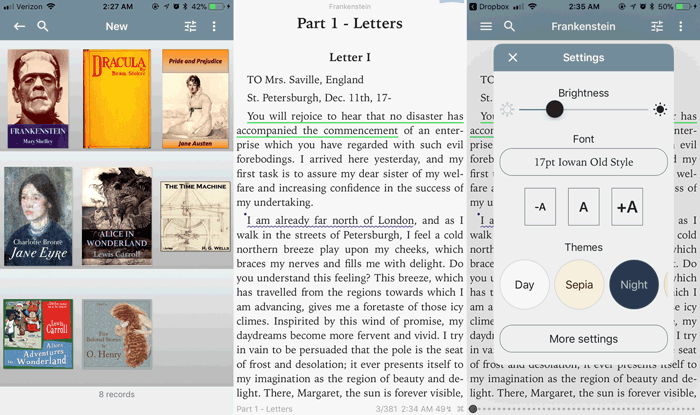Tap the 'New' title in library header
Screen dimensions: 700x415
click(x=117, y=26)
